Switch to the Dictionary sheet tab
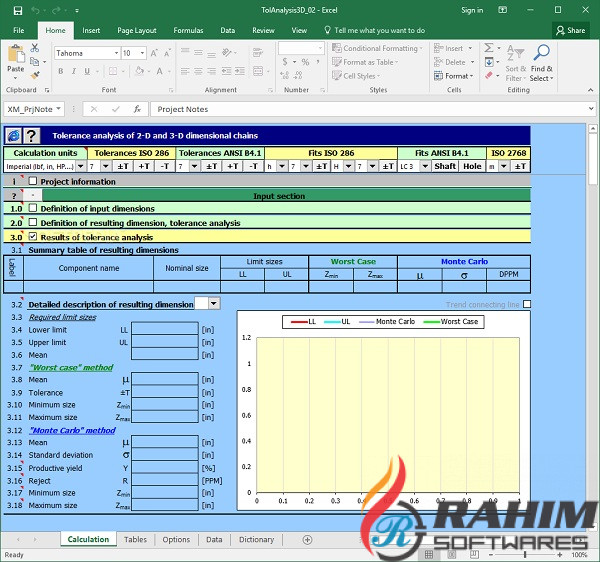Image resolution: width=600 pixels, height=562 pixels. 256,540
